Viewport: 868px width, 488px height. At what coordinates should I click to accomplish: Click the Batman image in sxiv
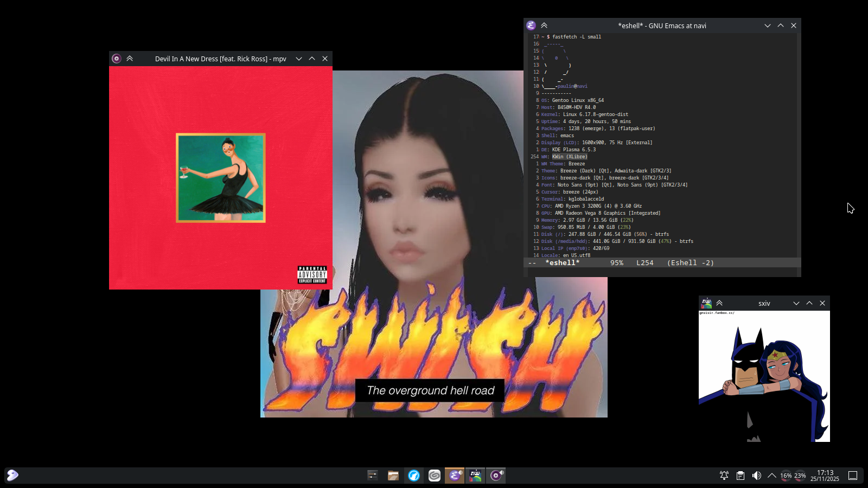764,376
